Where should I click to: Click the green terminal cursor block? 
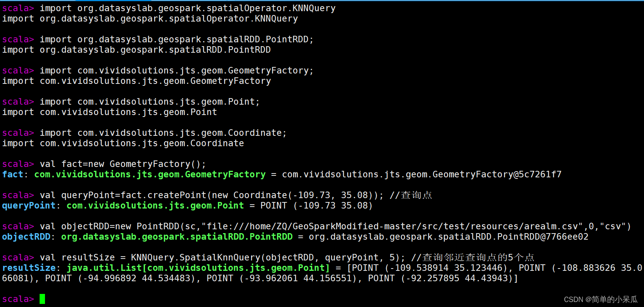tap(42, 299)
